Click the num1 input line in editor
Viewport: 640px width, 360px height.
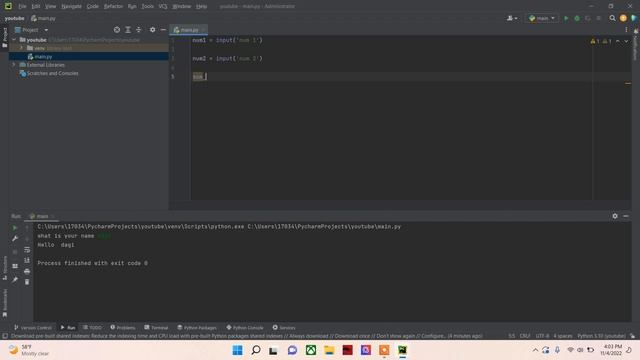click(227, 40)
